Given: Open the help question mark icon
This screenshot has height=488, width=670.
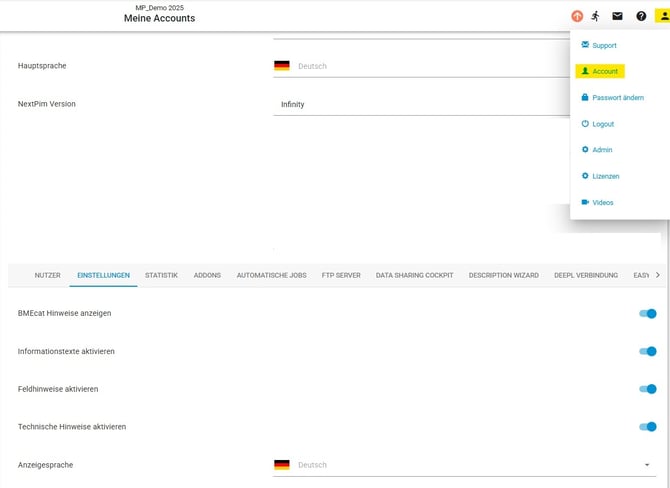Looking at the screenshot, I should coord(641,16).
